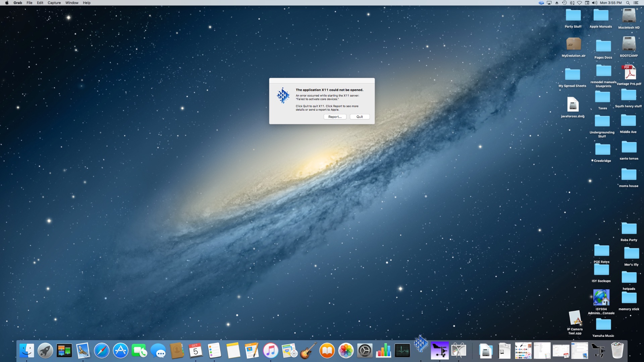Image resolution: width=644 pixels, height=362 pixels.
Task: Select the Vantage Pro.pdf desktop file
Action: pos(629,73)
